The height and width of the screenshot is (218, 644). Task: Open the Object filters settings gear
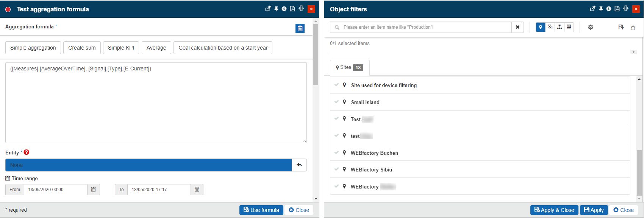pos(590,27)
